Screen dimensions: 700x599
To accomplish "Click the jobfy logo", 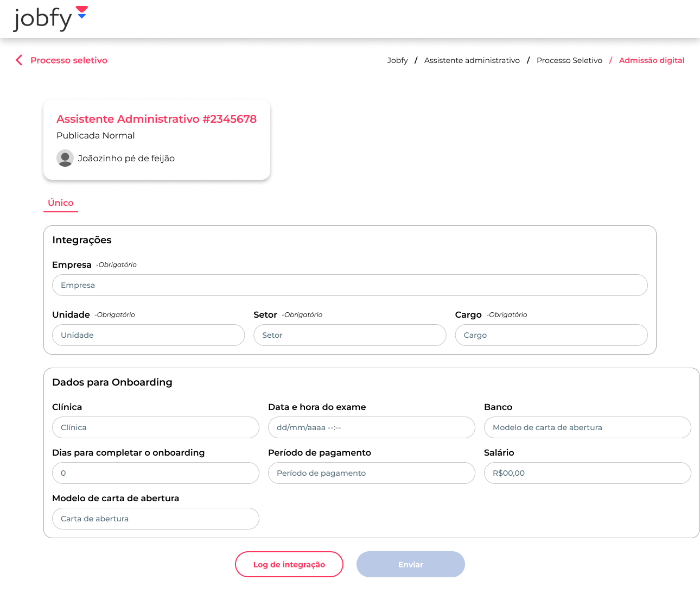I will click(50, 18).
